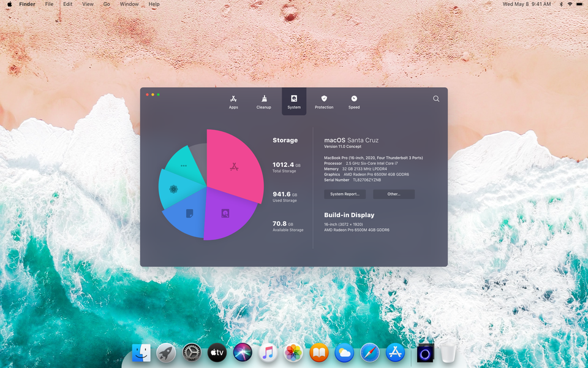588x368 pixels.
Task: Select the purple disk pie slice
Action: (225, 213)
